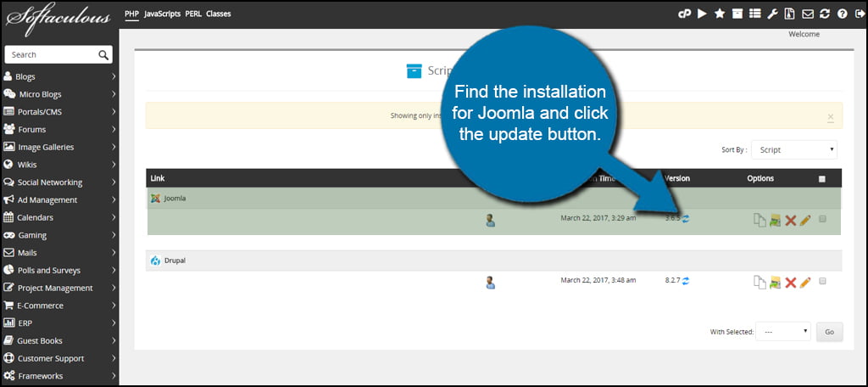
Task: Open help question-mark icon
Action: pos(843,14)
